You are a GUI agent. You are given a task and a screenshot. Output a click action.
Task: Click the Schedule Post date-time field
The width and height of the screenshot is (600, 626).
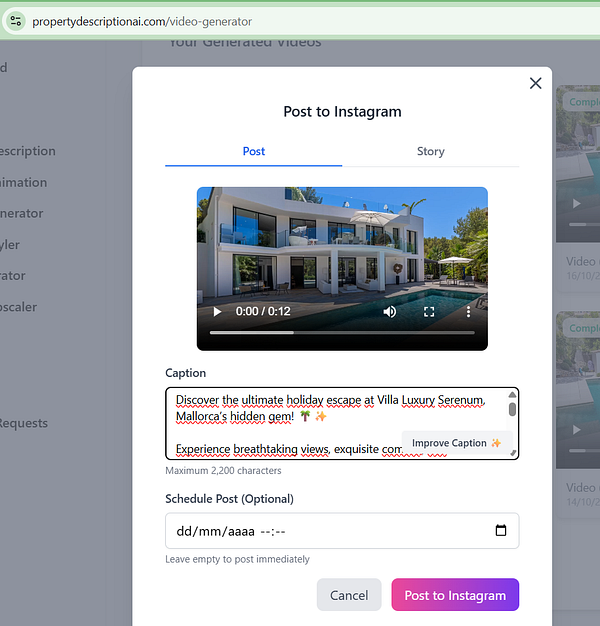(342, 531)
